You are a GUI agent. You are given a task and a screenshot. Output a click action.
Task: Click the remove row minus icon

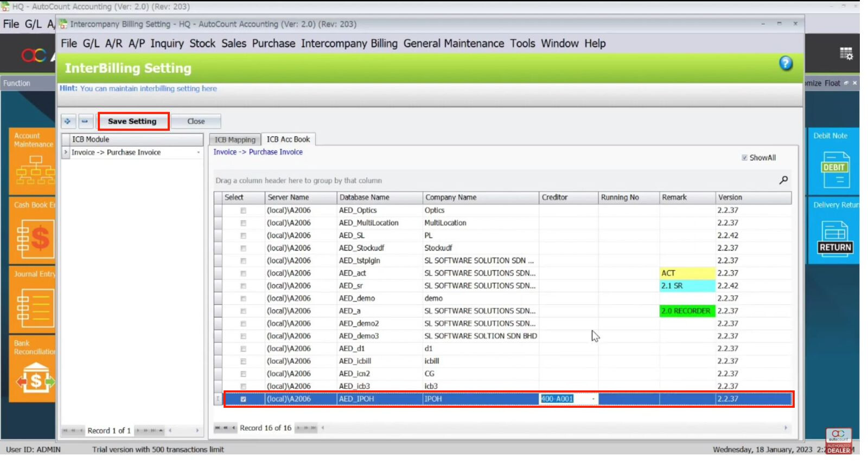point(85,121)
